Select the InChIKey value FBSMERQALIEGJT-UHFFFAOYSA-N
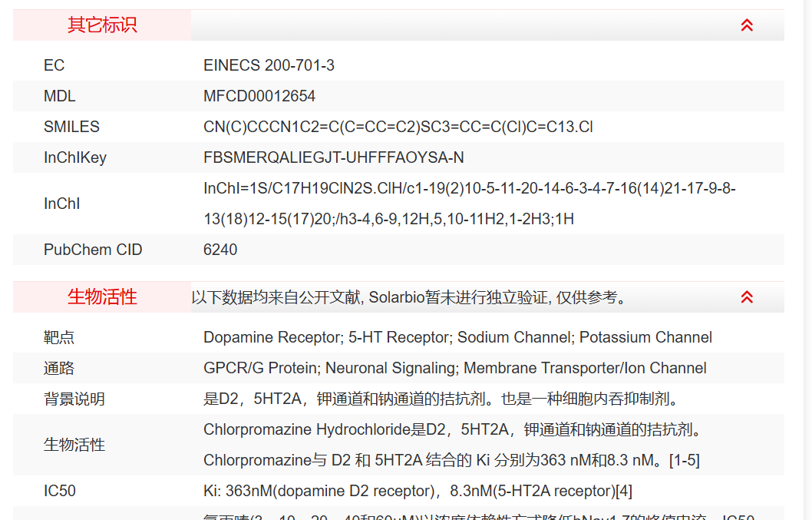The height and width of the screenshot is (520, 812). pyautogui.click(x=334, y=157)
